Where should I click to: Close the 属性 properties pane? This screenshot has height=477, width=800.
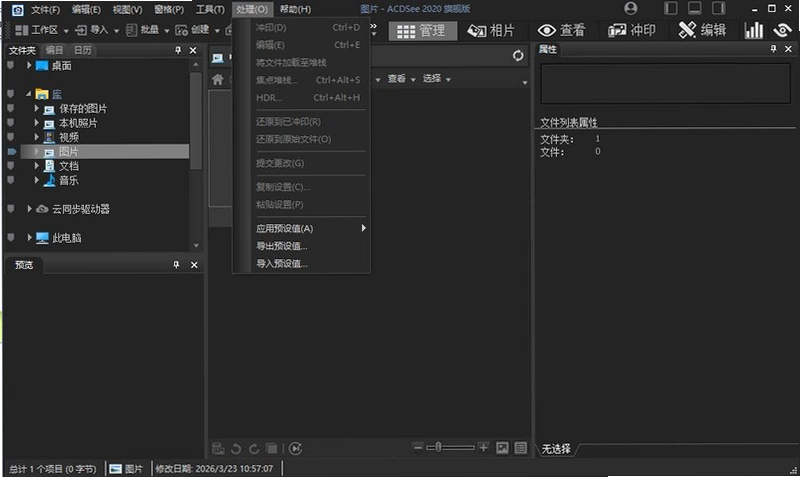pos(788,49)
